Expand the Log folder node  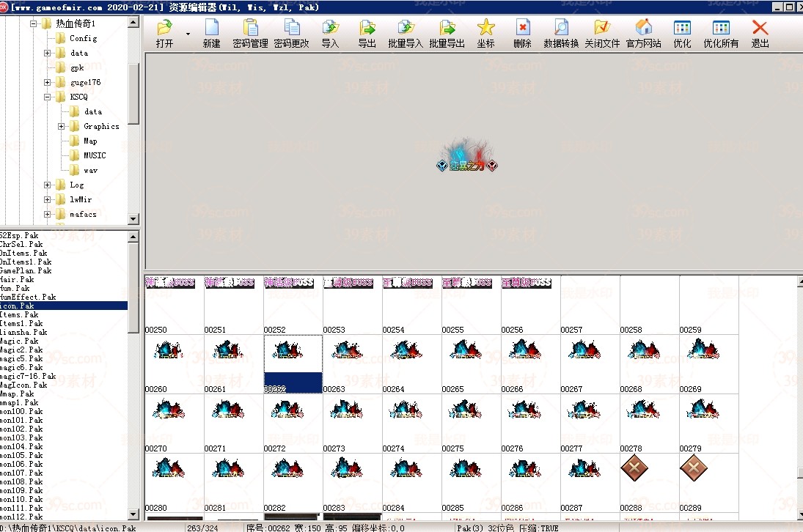(x=47, y=185)
